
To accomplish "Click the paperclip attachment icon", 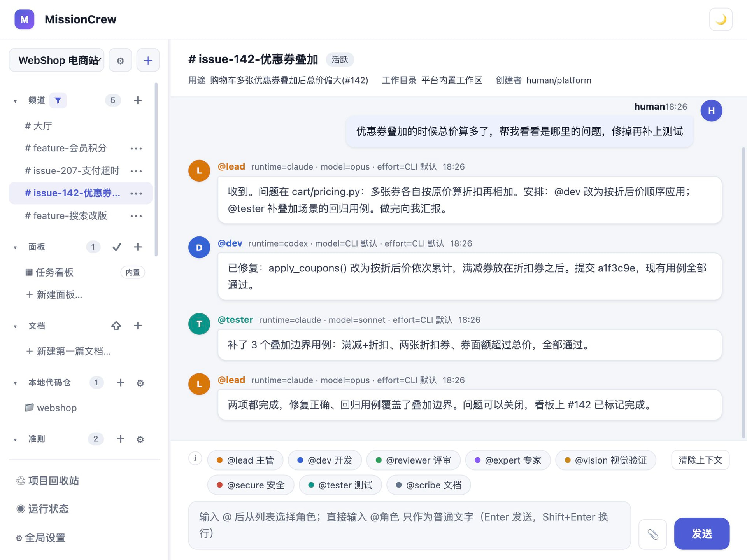I will click(652, 534).
